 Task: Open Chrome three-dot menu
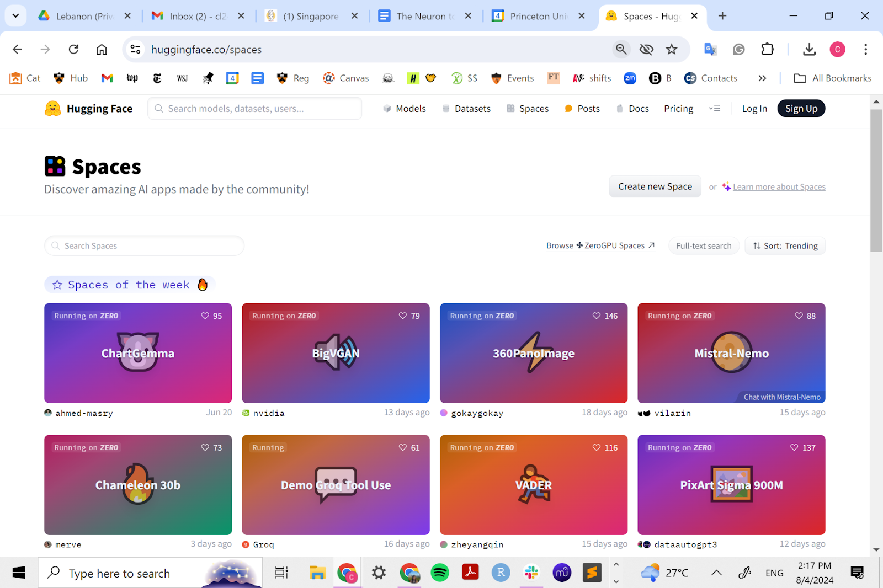coord(865,50)
